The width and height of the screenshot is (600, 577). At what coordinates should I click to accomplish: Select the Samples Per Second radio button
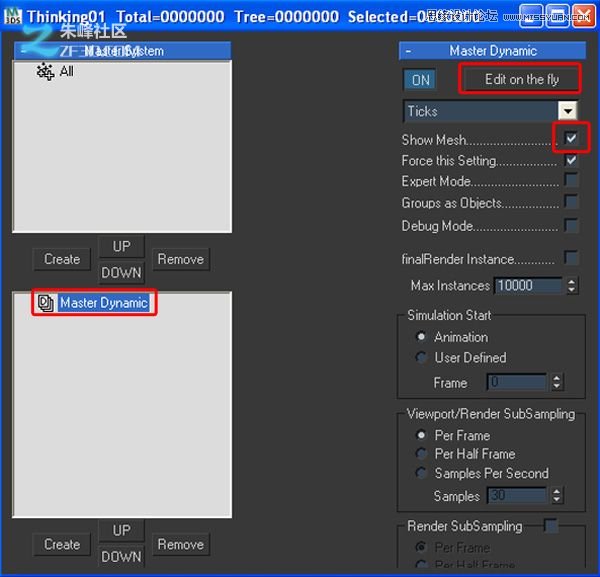pos(421,473)
